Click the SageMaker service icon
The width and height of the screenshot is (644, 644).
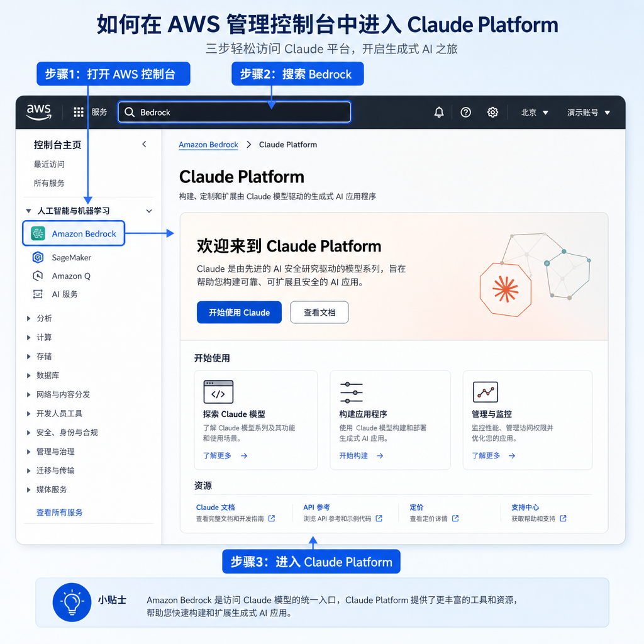tap(38, 257)
